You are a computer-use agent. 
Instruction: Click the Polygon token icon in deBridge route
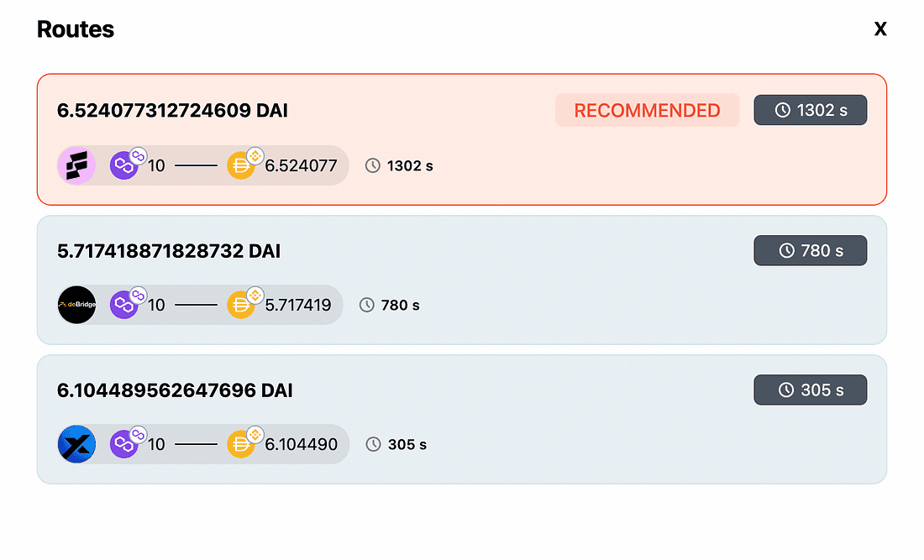[124, 305]
